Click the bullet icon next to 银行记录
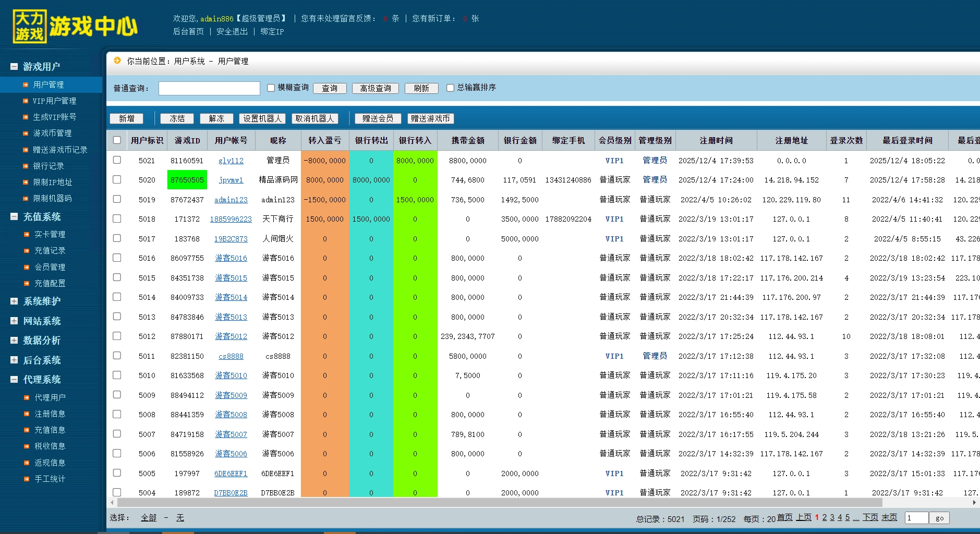Viewport: 980px width, 534px height. [x=26, y=166]
